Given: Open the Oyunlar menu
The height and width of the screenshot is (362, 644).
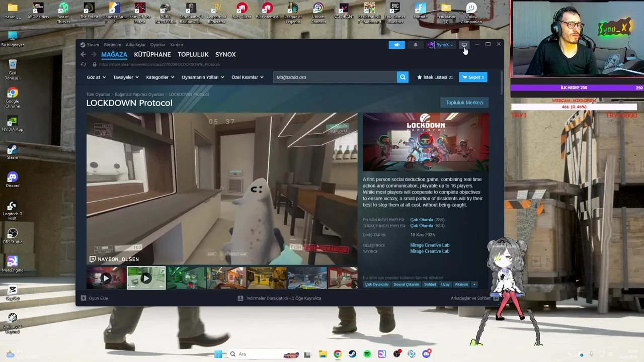Looking at the screenshot, I should (x=157, y=45).
